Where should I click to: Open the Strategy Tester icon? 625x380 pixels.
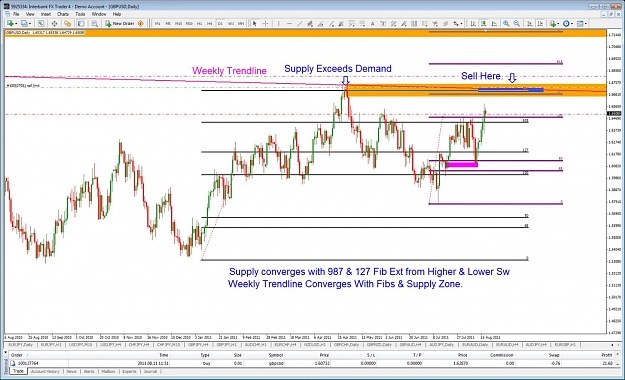[94, 24]
